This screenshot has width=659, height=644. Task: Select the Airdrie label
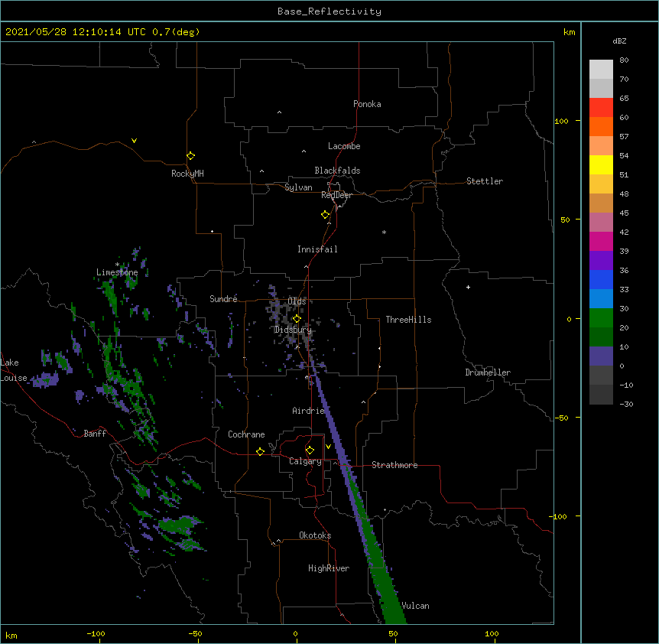pyautogui.click(x=309, y=411)
